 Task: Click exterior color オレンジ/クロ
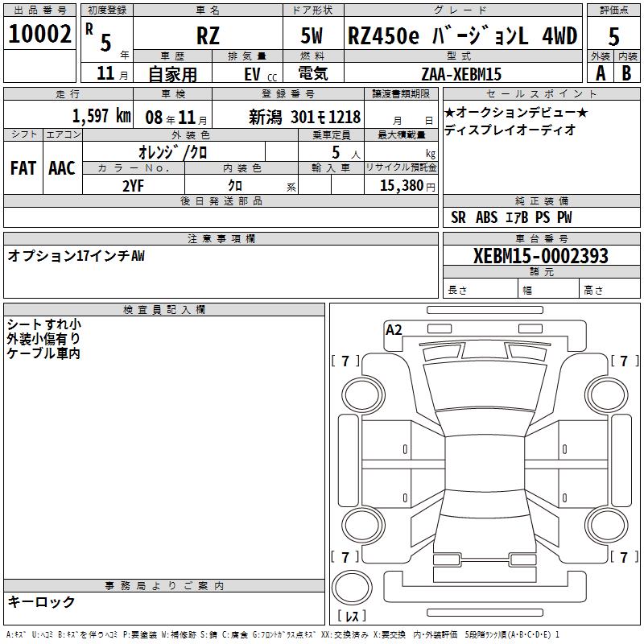tap(172, 152)
